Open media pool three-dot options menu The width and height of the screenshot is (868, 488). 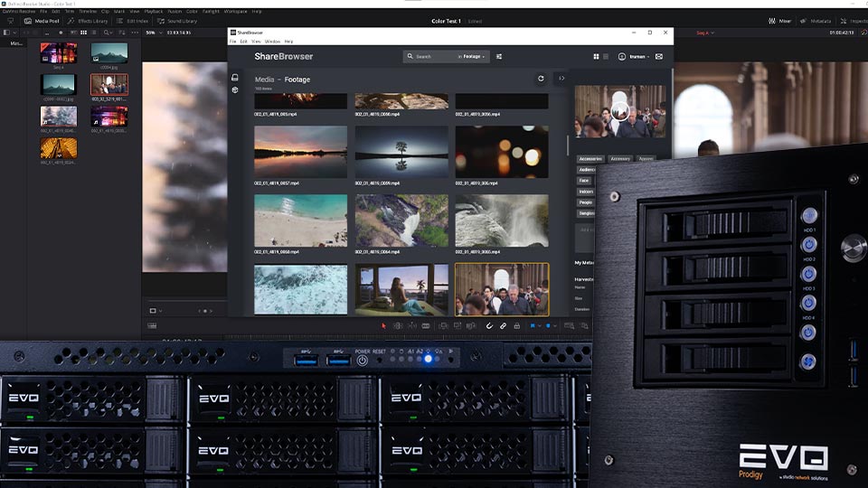[135, 33]
